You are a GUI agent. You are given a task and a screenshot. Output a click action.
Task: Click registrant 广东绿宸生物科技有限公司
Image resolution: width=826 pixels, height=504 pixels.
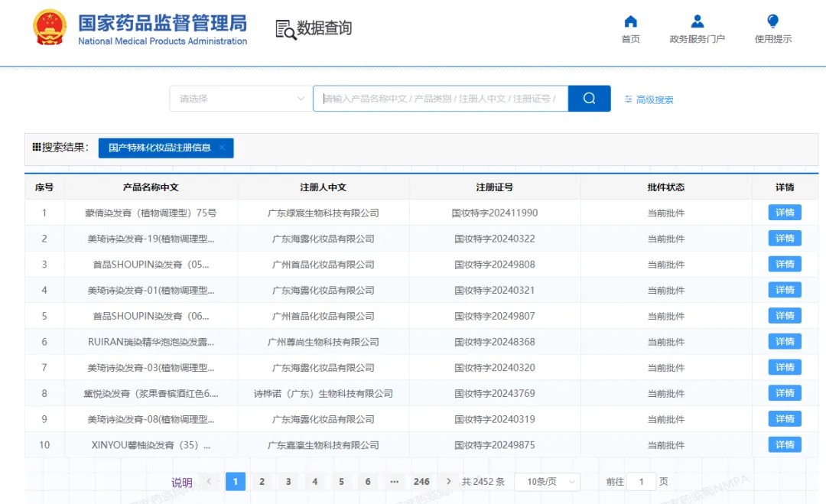323,213
